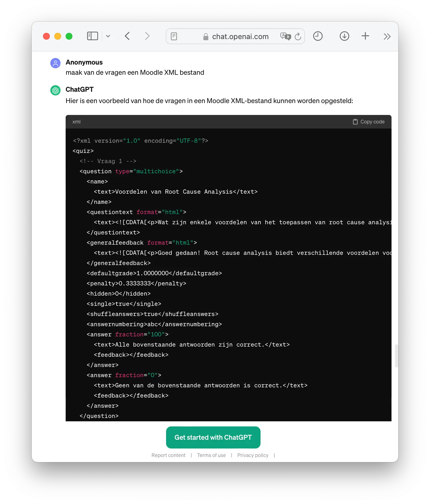
Task: Open a new tab with the plus icon
Action: (x=365, y=36)
